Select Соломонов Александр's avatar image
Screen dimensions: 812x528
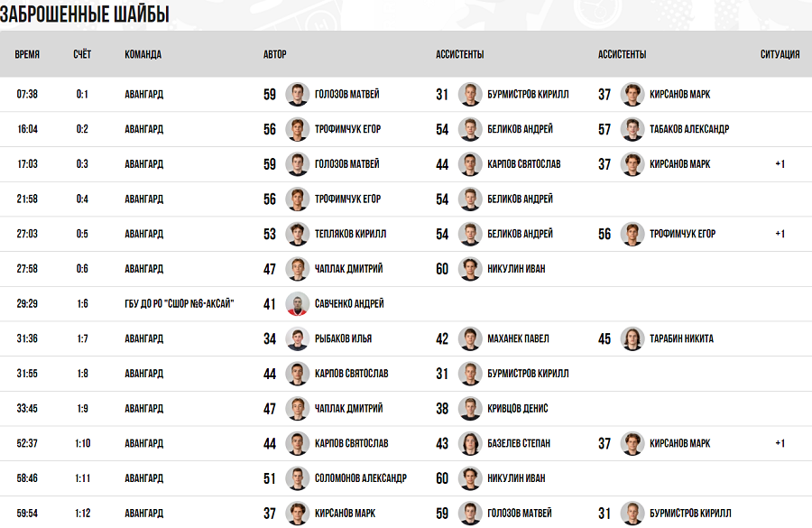[298, 478]
